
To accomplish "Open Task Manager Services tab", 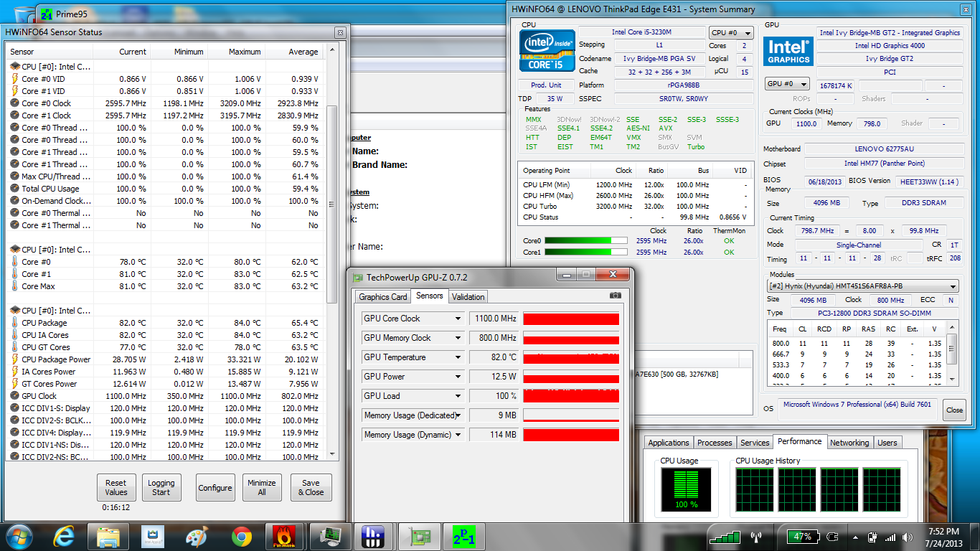I will click(755, 443).
